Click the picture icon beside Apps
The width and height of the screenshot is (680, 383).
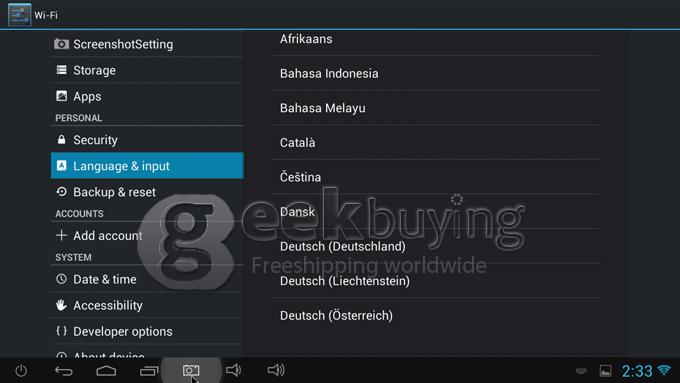click(x=62, y=96)
